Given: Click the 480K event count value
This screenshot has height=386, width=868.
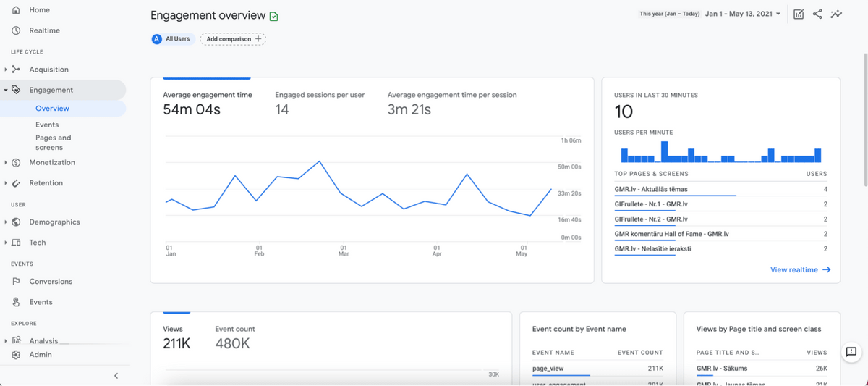Looking at the screenshot, I should [x=233, y=344].
